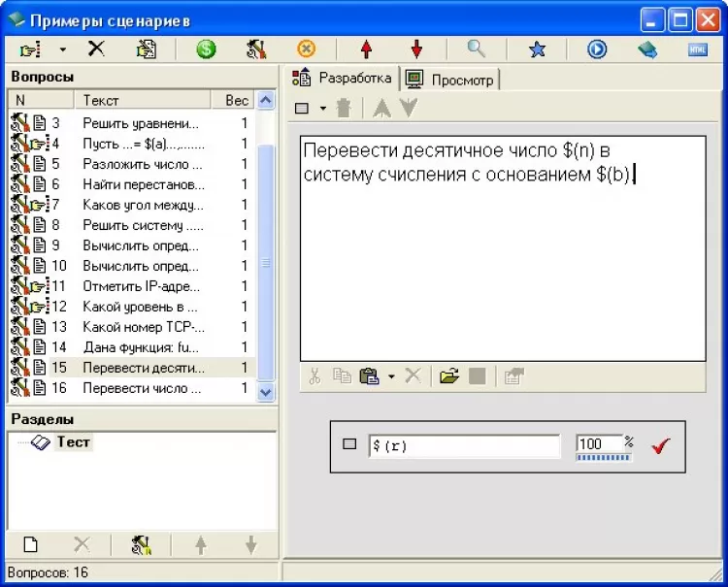This screenshot has height=587, width=728.
Task: Click the gray move answer up arrow
Action: pos(381,108)
